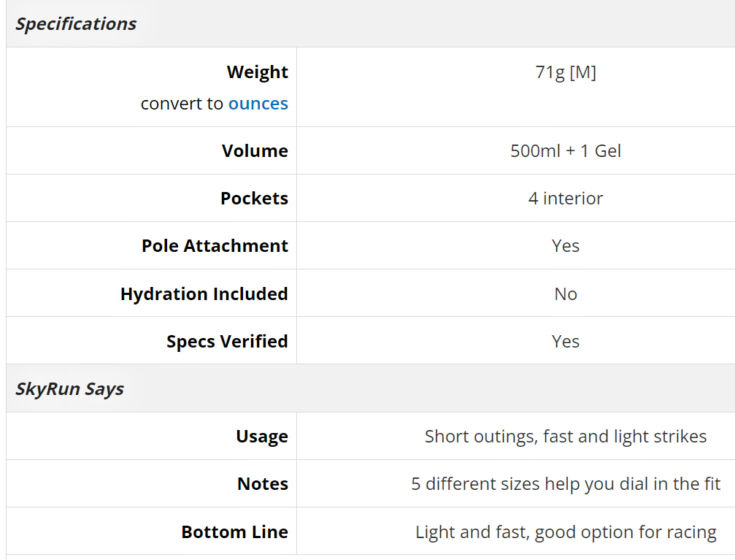Click the Yes value for Specs Verified
Screen dimensions: 735x560
coord(566,342)
